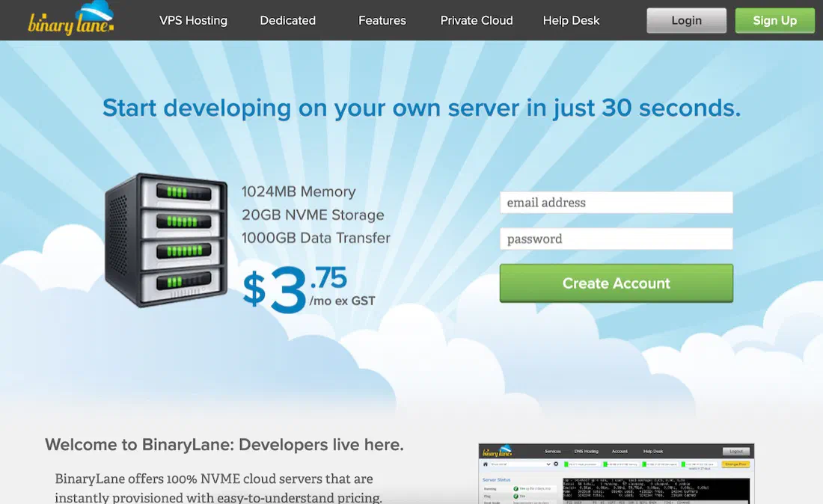Open the VPS Hosting menu
Screen dimensions: 823x504
193,20
